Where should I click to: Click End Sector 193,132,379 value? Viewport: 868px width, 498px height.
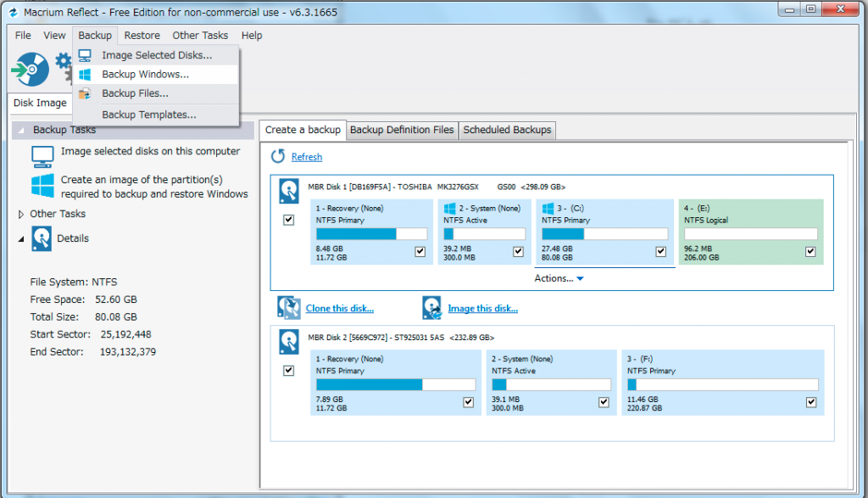[128, 352]
